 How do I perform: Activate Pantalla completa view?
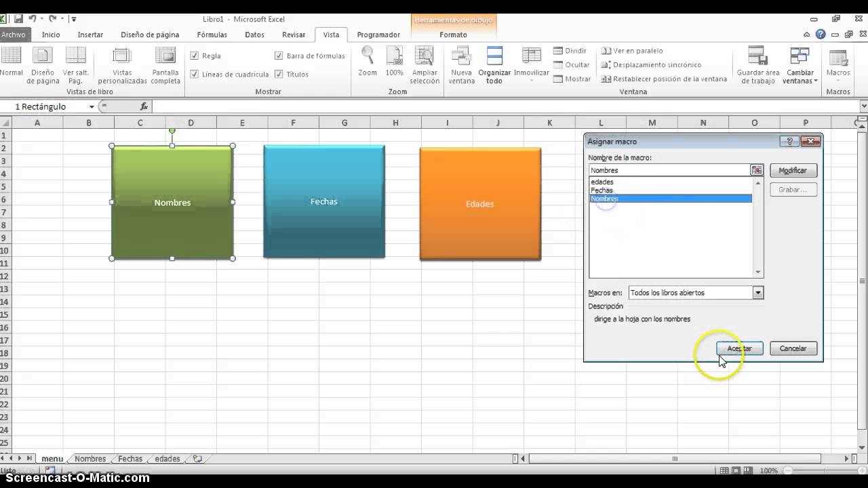coord(165,66)
